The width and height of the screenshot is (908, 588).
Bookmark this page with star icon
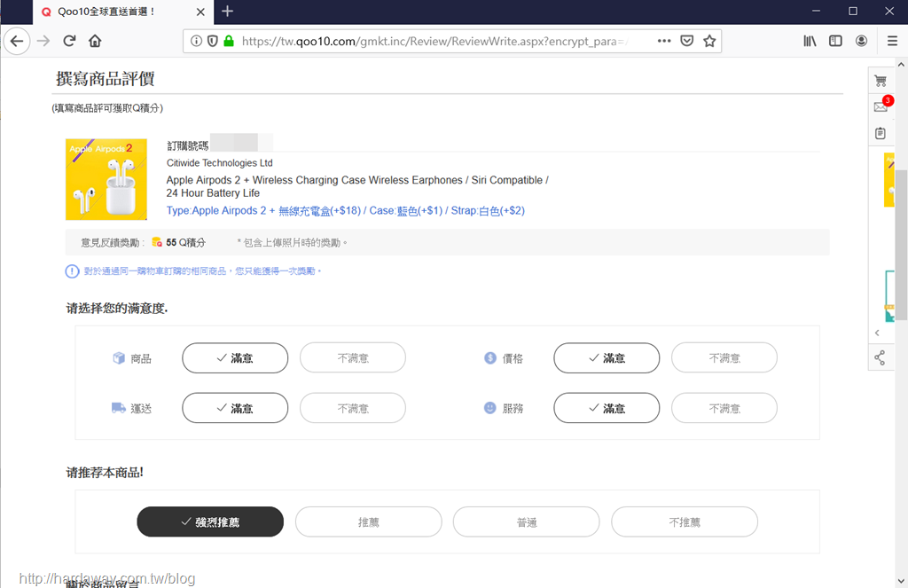709,41
